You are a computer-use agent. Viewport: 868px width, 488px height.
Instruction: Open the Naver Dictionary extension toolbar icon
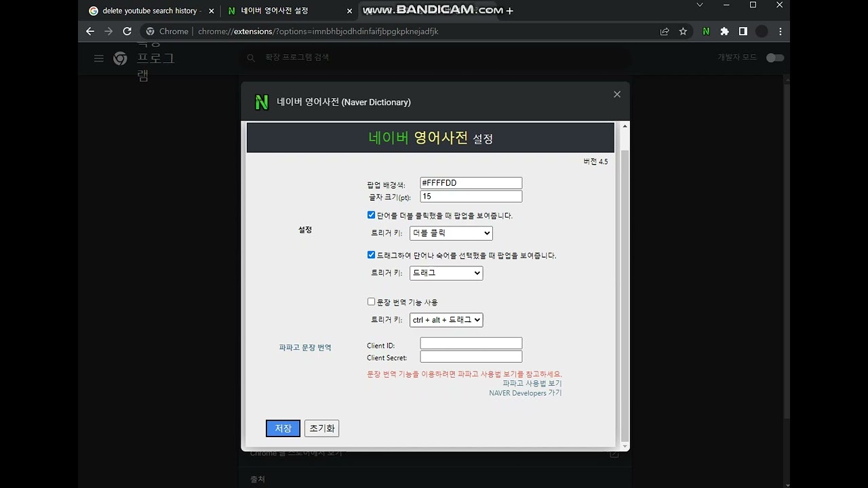[706, 31]
